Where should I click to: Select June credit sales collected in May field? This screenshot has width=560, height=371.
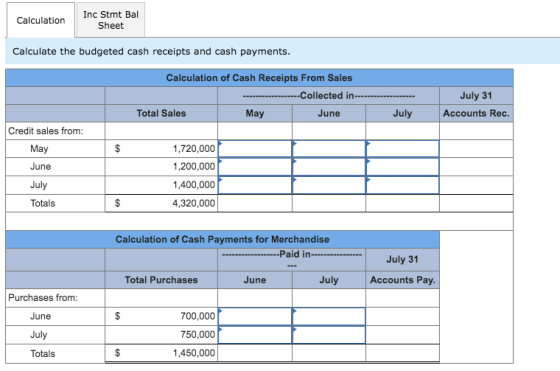(255, 167)
